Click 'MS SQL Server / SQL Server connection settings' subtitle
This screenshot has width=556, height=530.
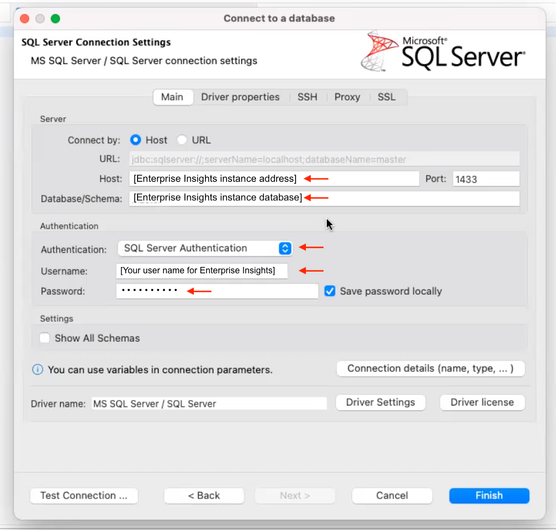[x=144, y=61]
